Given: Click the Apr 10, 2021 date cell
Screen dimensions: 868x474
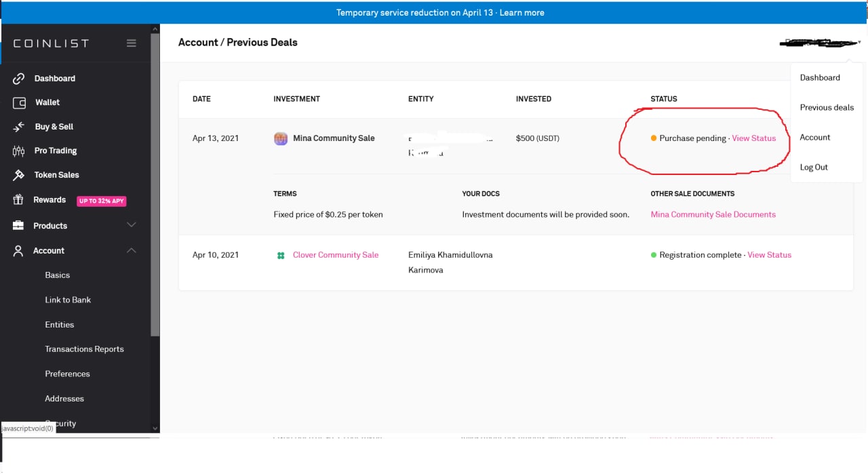Looking at the screenshot, I should click(216, 255).
